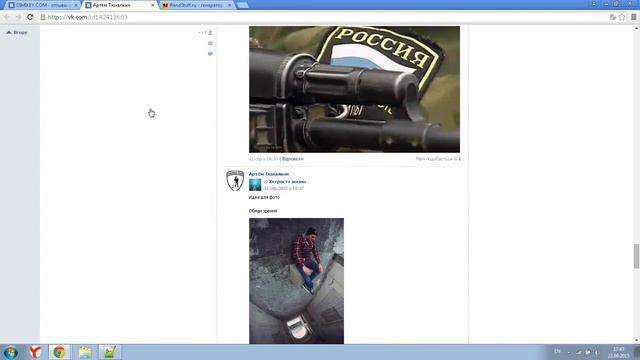Click the translate page icon in address bar

pyautogui.click(x=612, y=17)
